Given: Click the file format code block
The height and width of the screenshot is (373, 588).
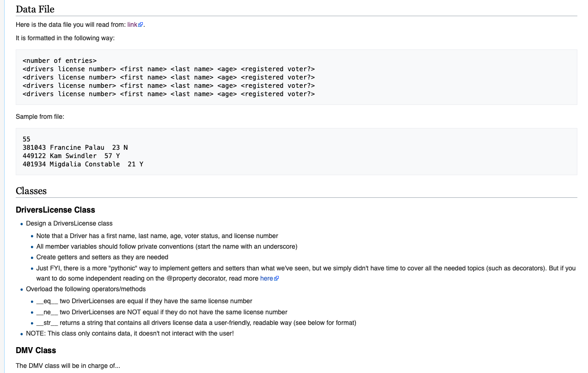Looking at the screenshot, I should tap(296, 77).
